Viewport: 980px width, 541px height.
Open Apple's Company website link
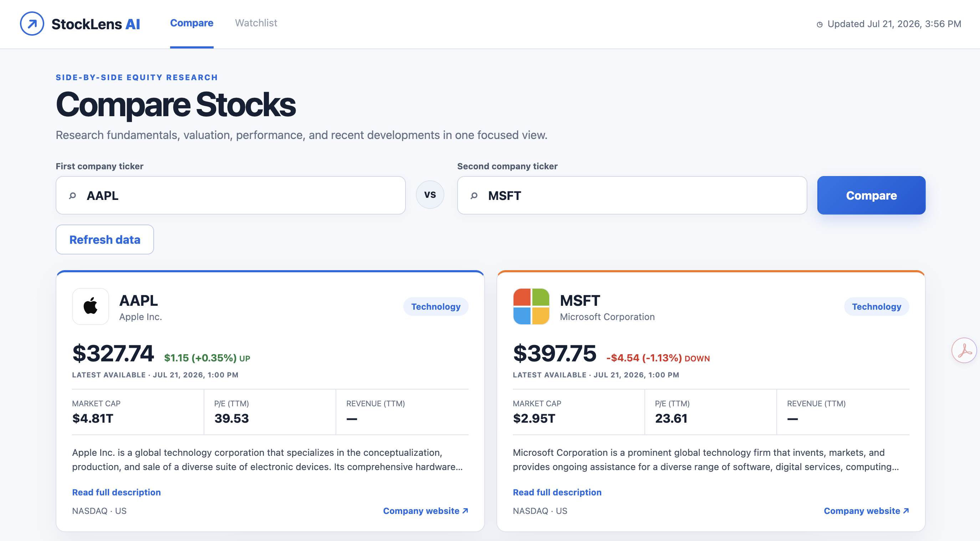426,511
